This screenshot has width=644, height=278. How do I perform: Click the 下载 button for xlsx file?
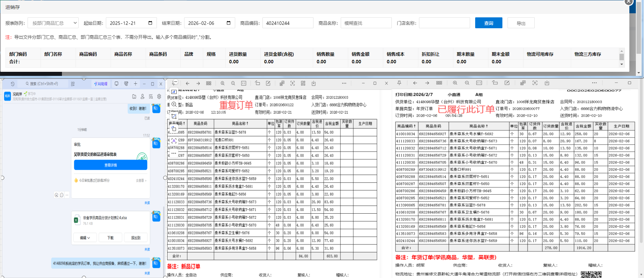pos(110,238)
